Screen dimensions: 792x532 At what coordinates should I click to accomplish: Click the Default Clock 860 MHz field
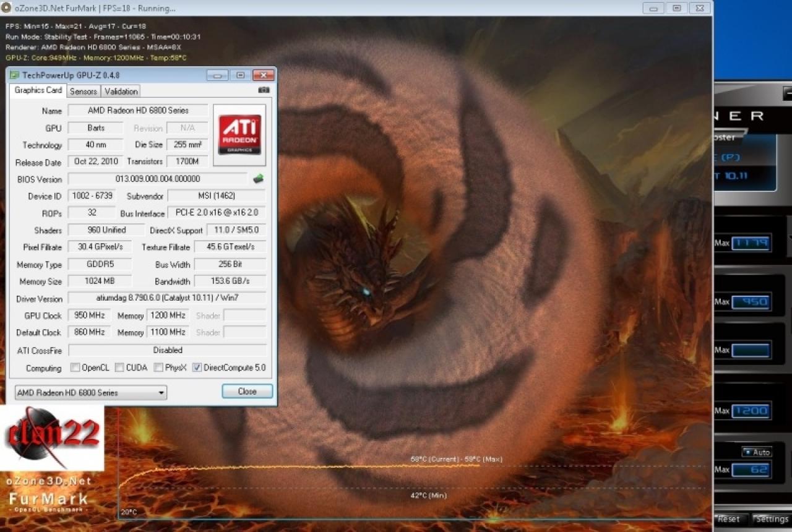pos(89,332)
